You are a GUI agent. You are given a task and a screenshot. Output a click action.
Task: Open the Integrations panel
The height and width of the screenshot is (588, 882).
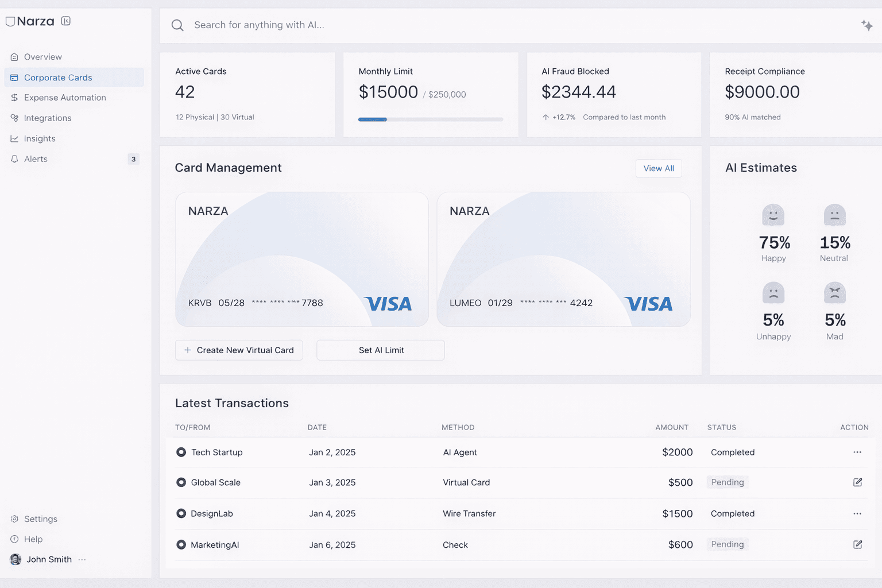[x=47, y=118]
